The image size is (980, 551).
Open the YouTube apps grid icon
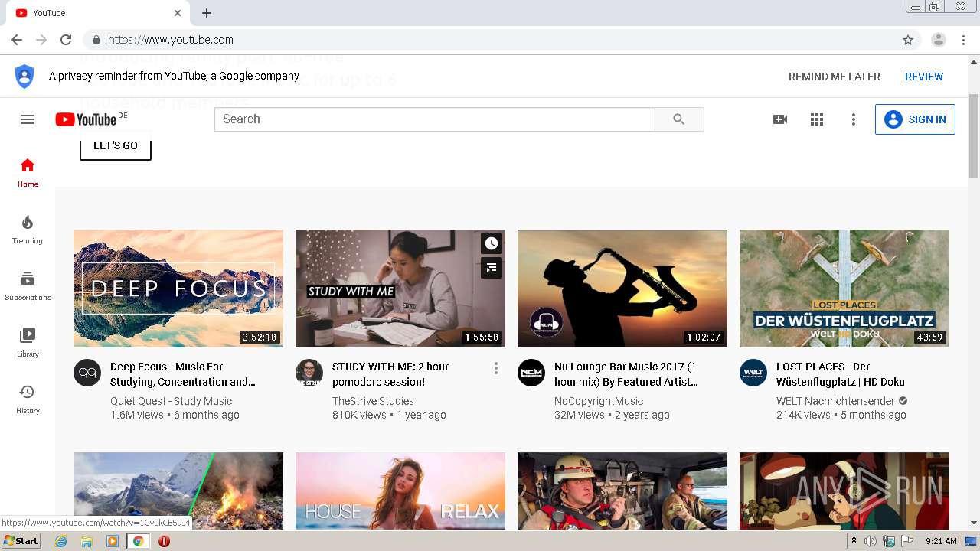pyautogui.click(x=817, y=119)
